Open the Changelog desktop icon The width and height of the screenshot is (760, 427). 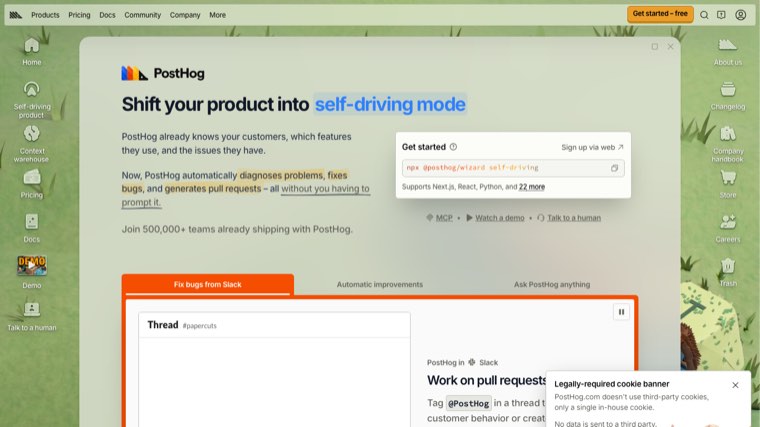pos(728,95)
